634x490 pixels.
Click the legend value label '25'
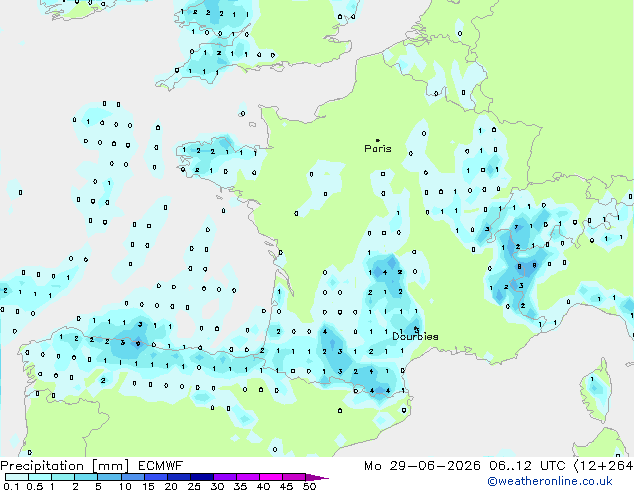point(194,486)
